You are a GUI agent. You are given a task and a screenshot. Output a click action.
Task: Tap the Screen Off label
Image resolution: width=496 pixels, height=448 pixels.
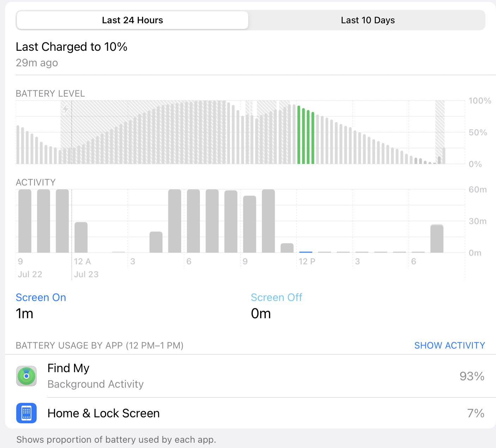276,297
